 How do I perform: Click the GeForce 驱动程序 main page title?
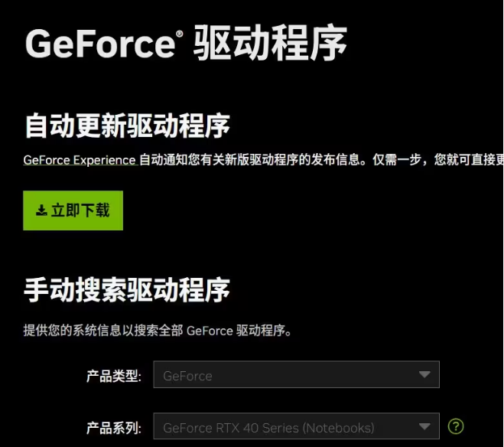(x=186, y=43)
